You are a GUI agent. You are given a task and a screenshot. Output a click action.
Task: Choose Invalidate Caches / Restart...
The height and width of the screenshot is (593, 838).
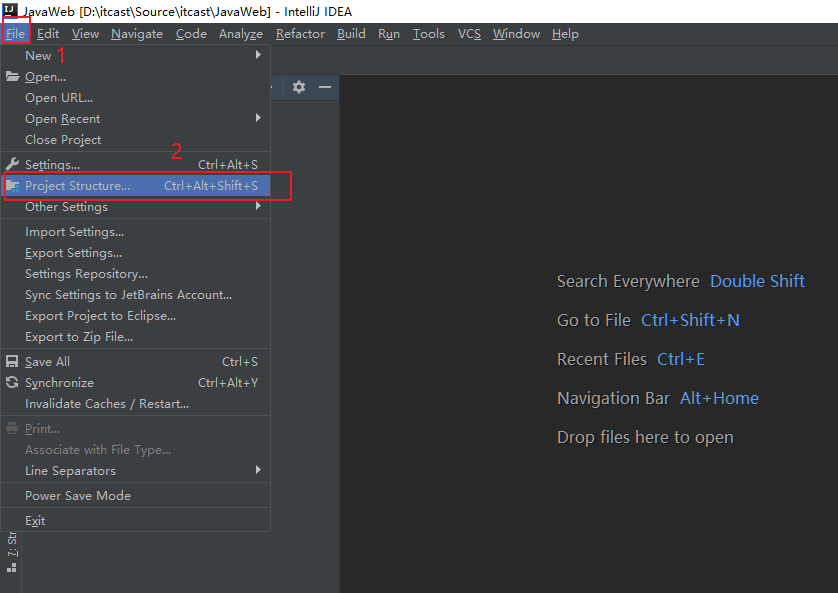136,403
